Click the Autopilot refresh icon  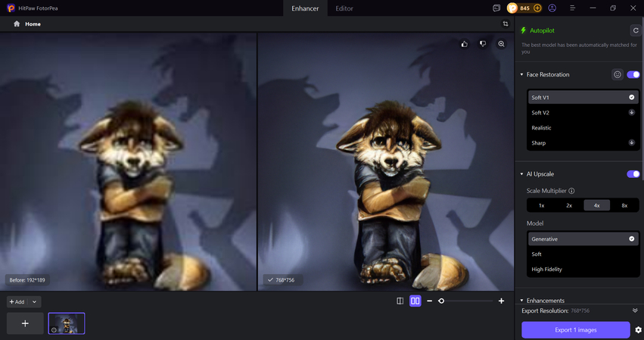[636, 30]
